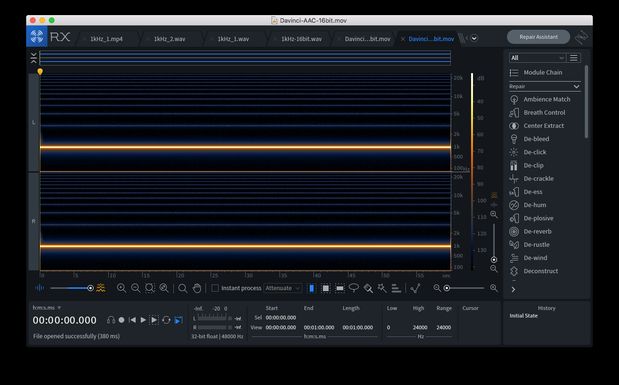Zoom to the current selection
The height and width of the screenshot is (385, 619).
click(150, 288)
